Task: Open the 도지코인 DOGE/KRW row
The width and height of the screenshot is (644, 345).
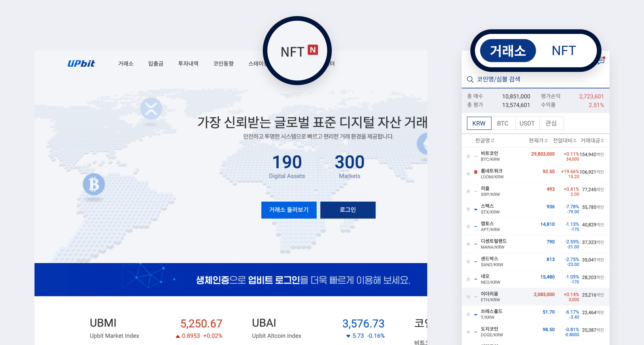Action: pyautogui.click(x=535, y=331)
